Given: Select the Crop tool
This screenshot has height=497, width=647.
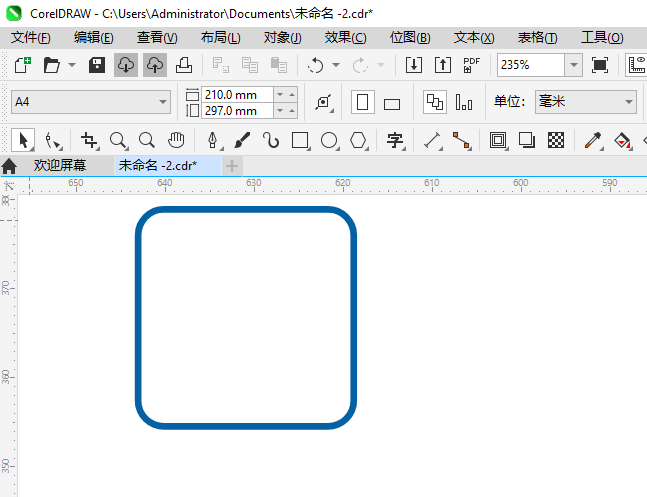Looking at the screenshot, I should tap(89, 140).
